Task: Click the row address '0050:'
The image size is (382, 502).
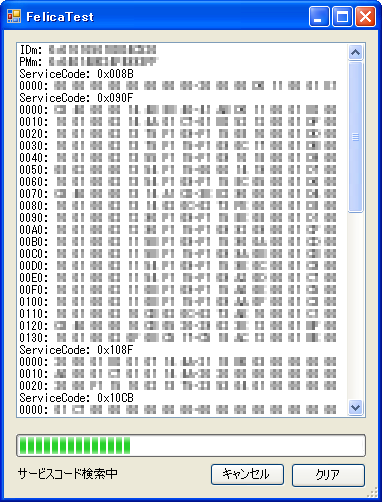Action: point(34,170)
